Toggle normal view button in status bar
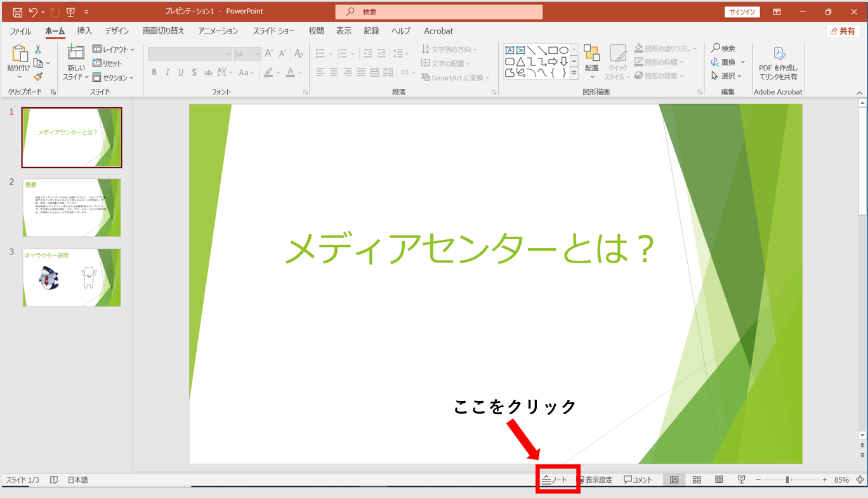This screenshot has height=498, width=868. point(674,480)
